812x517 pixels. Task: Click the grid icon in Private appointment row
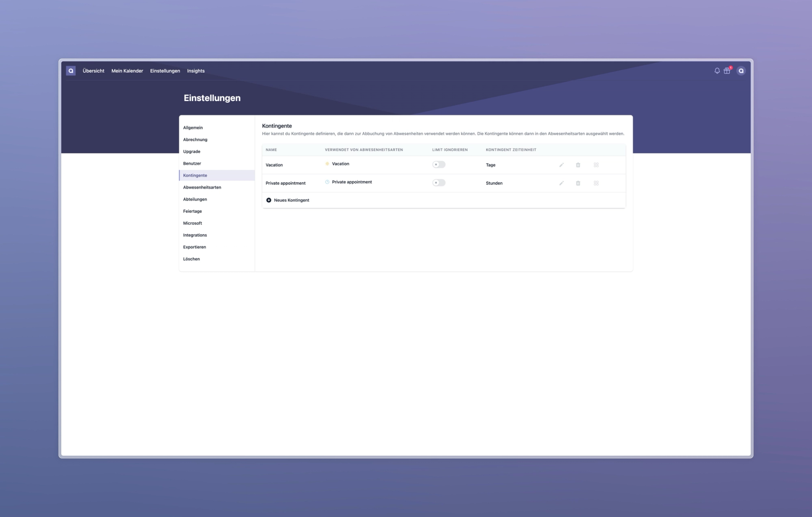pos(596,183)
